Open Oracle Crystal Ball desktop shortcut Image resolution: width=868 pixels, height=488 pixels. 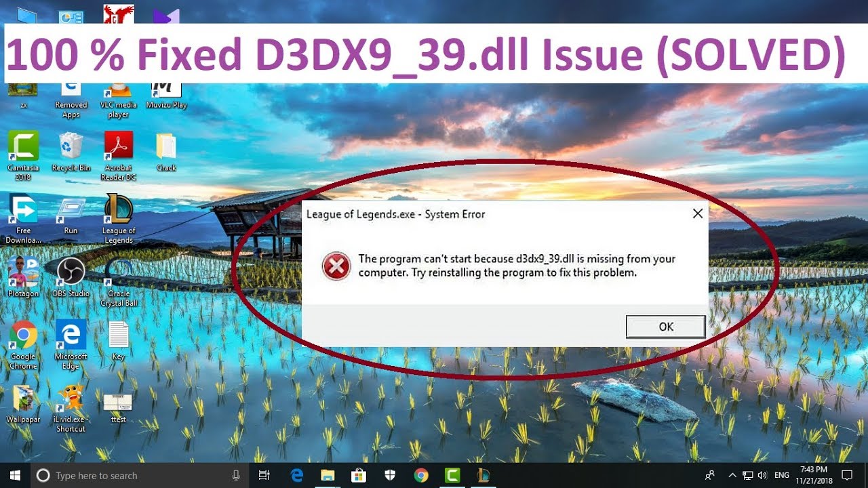119,282
